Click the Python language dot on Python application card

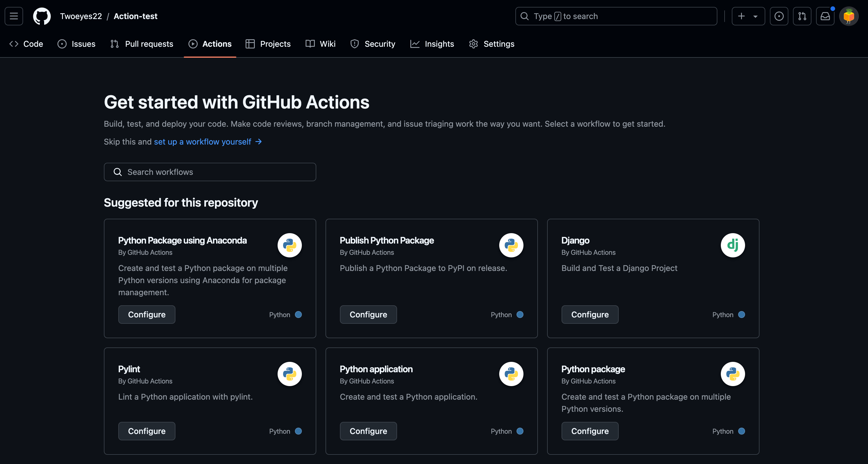(520, 431)
